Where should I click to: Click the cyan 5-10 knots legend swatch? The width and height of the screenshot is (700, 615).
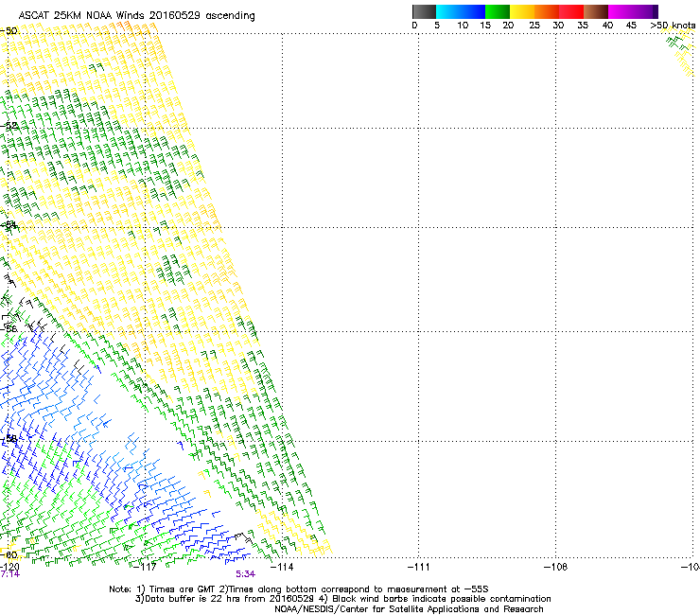click(447, 11)
